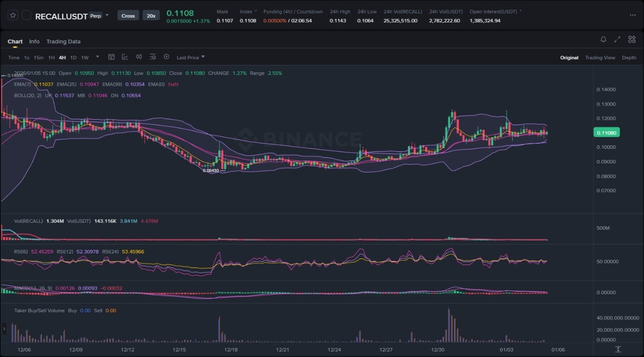Viewport: 644px width, 357px height.
Task: Click the MACD(12, 26, 9) indicator label
Action: coord(33,288)
